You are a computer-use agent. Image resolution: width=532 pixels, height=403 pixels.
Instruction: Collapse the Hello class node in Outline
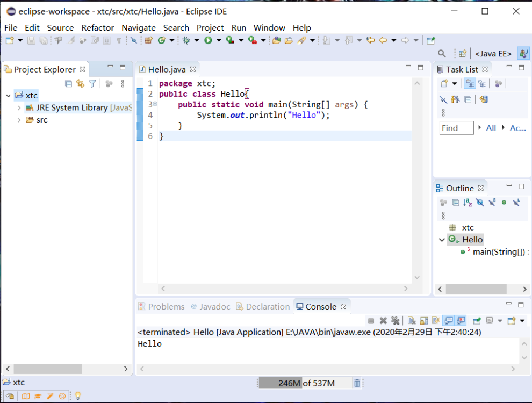pos(442,239)
